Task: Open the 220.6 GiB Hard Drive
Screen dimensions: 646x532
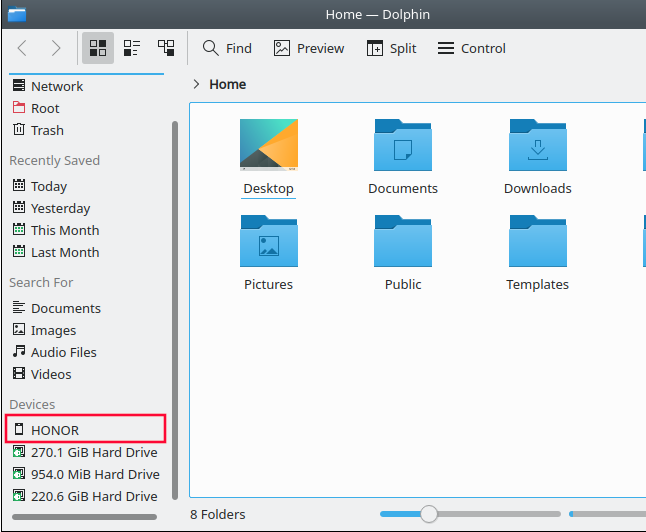Action: [x=86, y=496]
